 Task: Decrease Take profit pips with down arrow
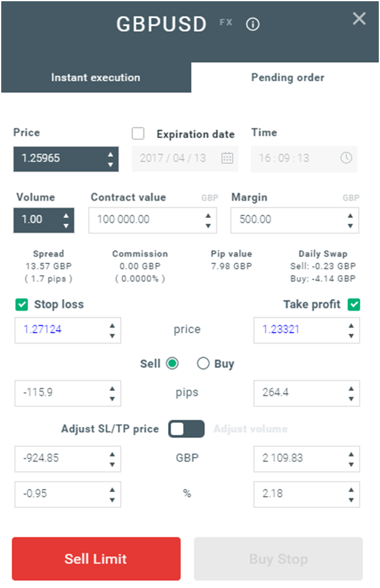click(x=351, y=398)
